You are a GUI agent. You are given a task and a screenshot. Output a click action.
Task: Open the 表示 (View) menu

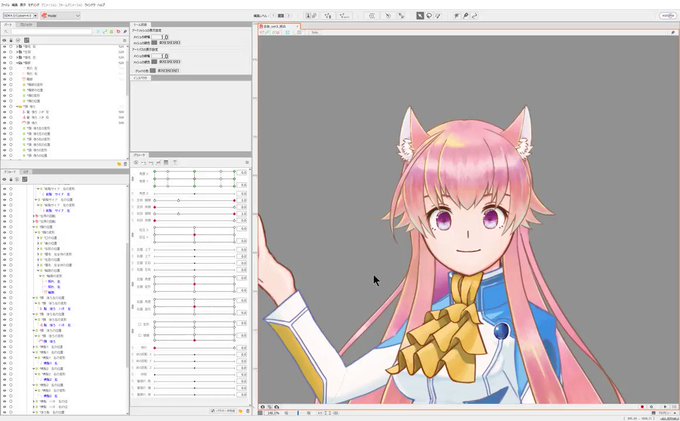point(23,5)
